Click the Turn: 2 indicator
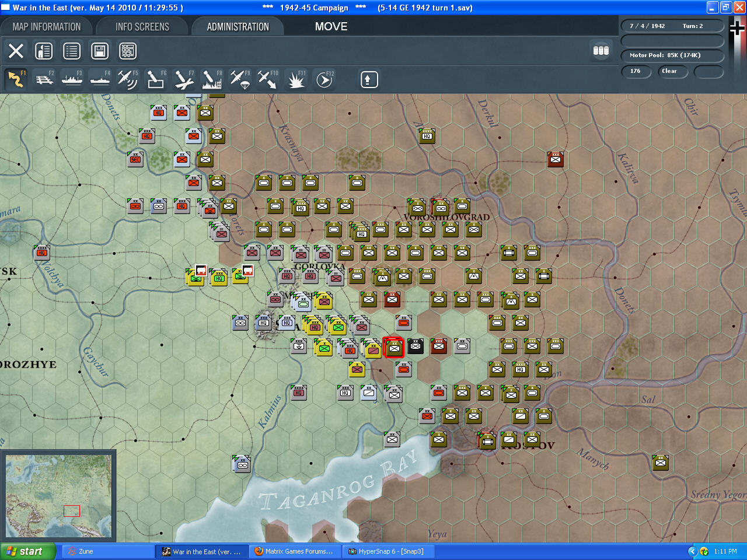747x560 pixels. point(693,26)
